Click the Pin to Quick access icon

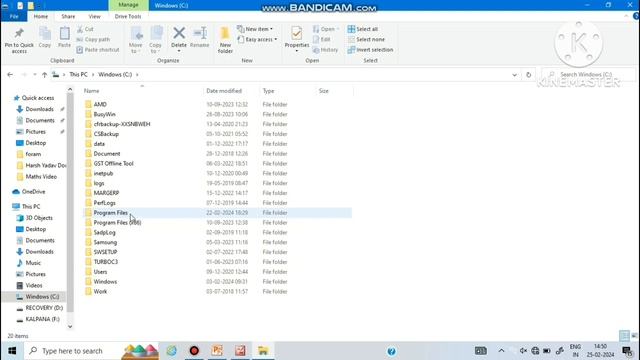tap(19, 34)
